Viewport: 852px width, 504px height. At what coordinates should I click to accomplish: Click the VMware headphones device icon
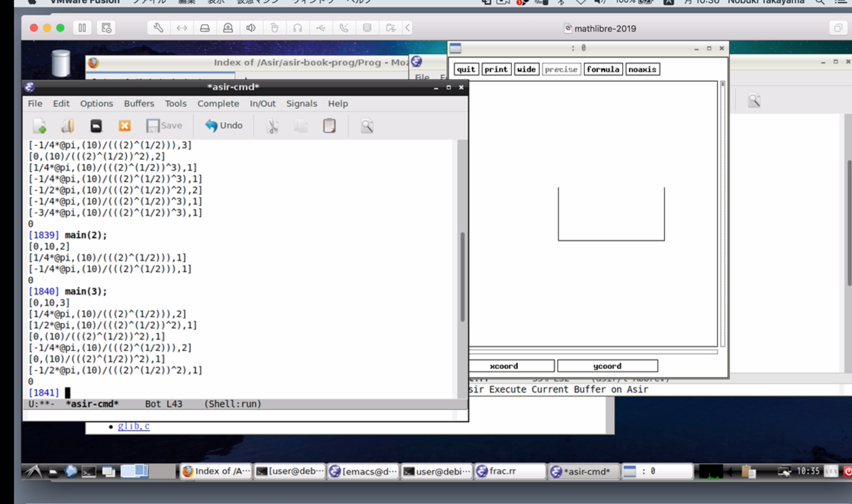pyautogui.click(x=298, y=28)
